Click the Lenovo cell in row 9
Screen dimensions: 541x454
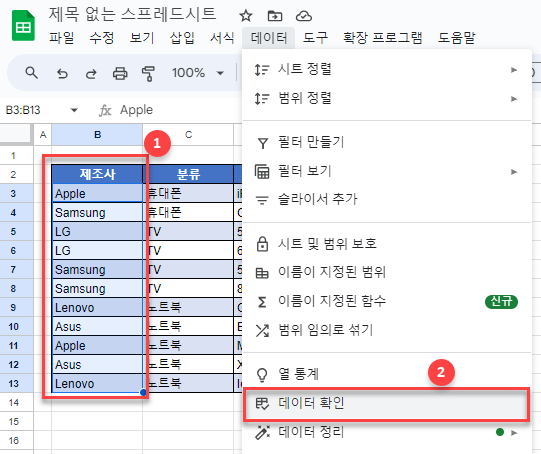click(x=97, y=307)
